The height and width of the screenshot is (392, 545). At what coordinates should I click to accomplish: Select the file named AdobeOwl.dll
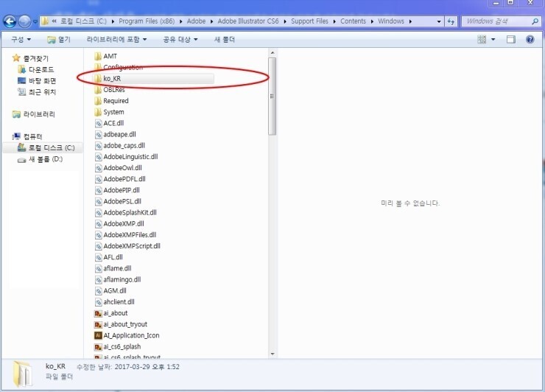click(123, 168)
